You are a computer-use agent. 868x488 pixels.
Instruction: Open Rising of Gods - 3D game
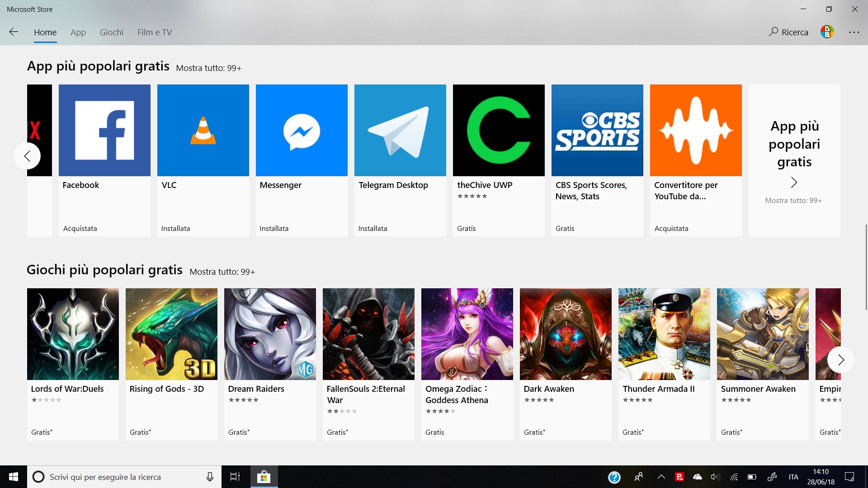tap(171, 364)
